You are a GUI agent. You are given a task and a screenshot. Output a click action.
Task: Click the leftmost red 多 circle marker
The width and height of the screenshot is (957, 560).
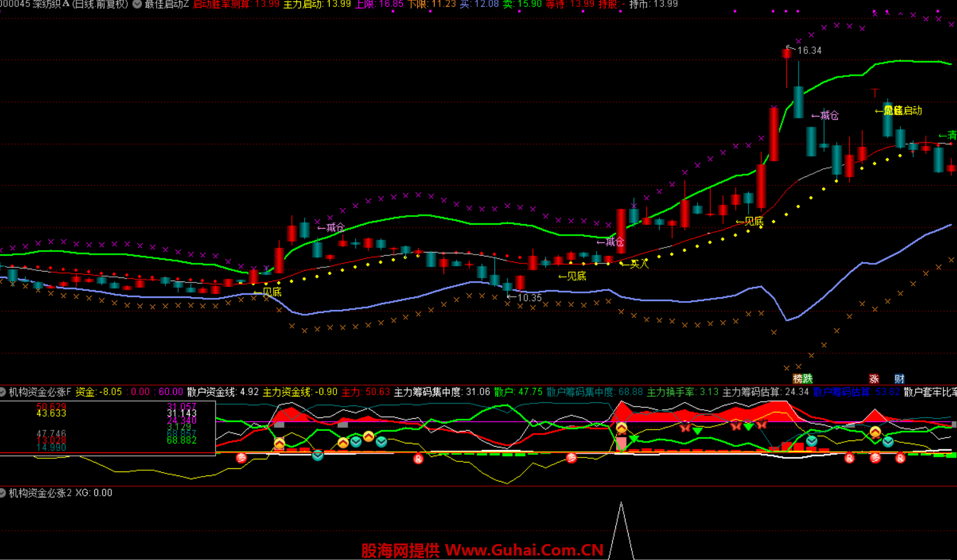[241, 458]
